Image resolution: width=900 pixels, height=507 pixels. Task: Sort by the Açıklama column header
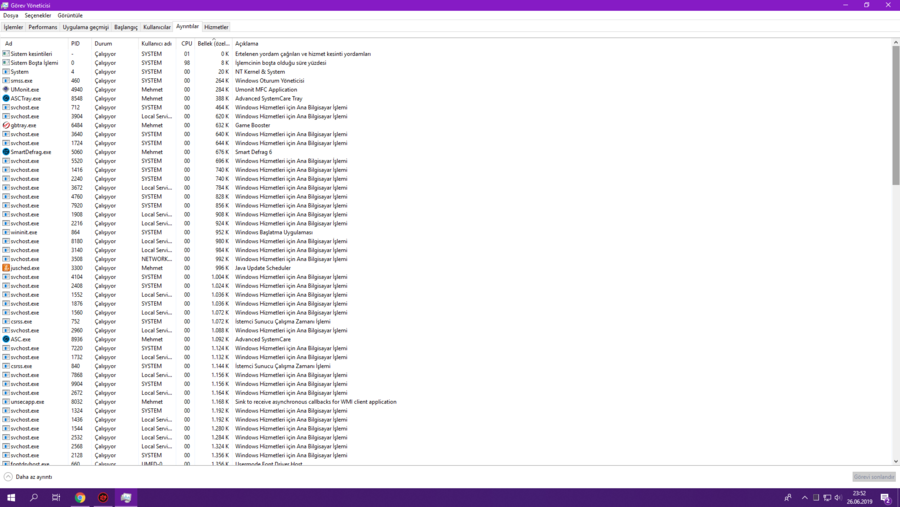(247, 44)
